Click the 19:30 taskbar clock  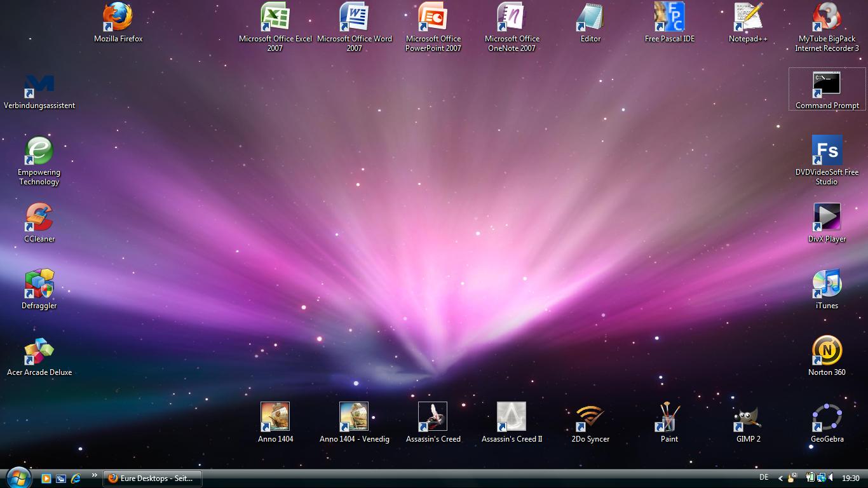coord(851,478)
